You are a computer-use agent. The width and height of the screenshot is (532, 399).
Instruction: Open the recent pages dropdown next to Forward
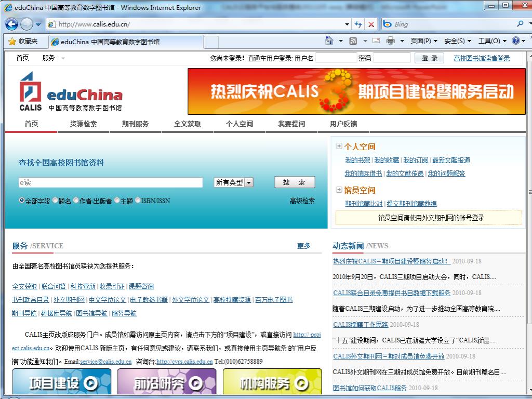click(38, 24)
